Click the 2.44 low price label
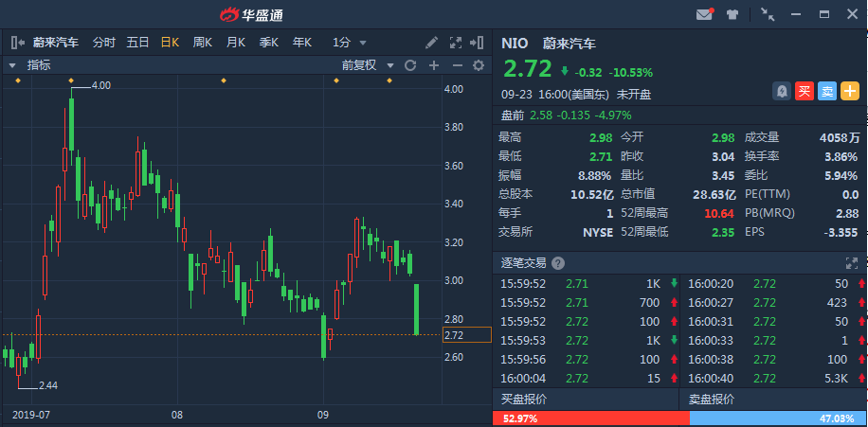Screen dimensions: 868x427 point(48,385)
